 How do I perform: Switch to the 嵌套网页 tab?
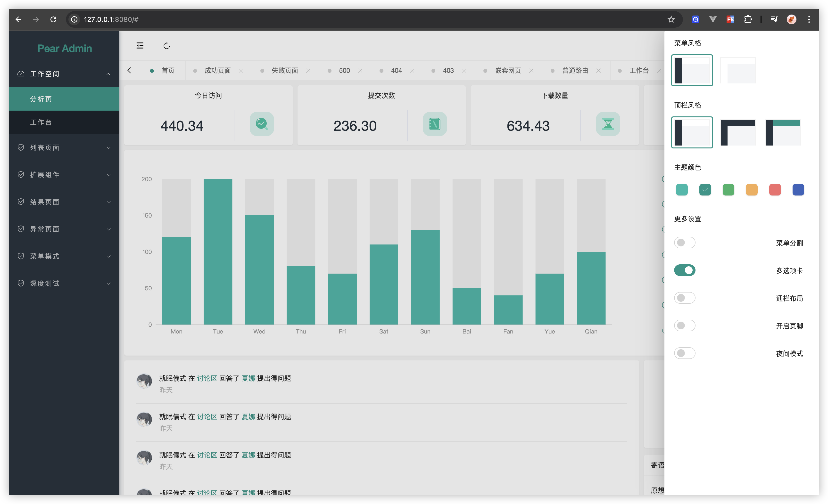(x=507, y=71)
